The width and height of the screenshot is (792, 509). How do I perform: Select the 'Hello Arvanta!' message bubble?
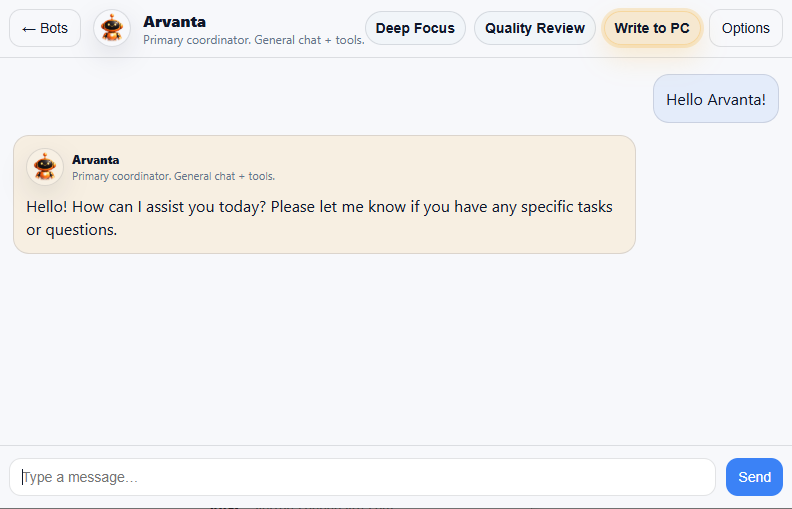pyautogui.click(x=716, y=99)
